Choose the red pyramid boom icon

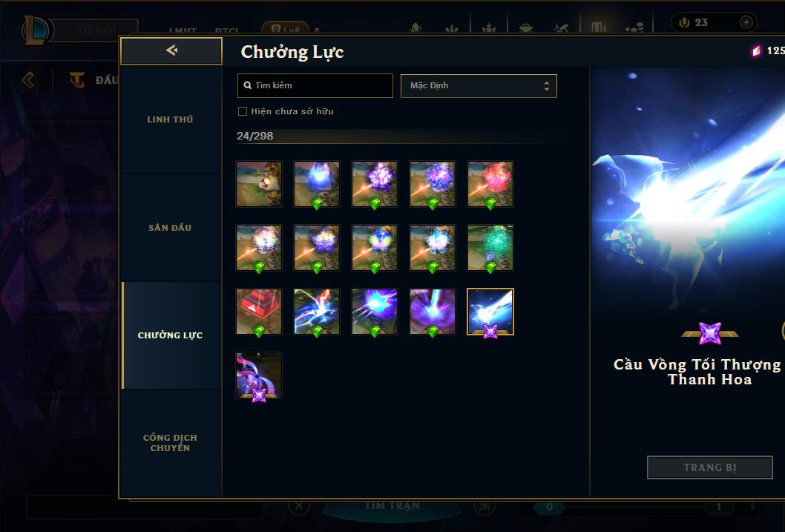point(259,312)
